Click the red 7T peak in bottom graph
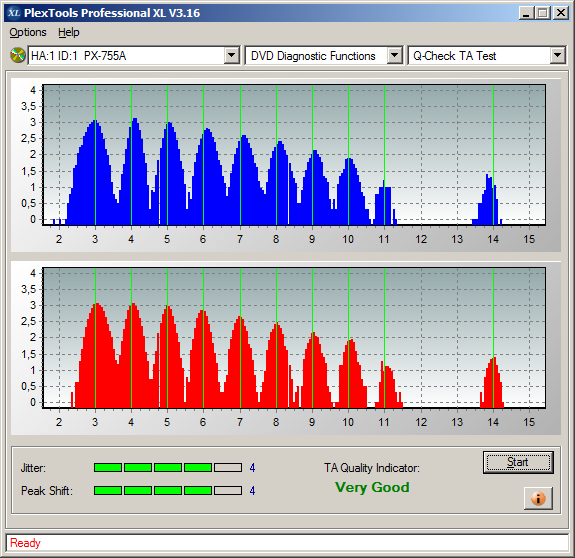 (x=240, y=362)
